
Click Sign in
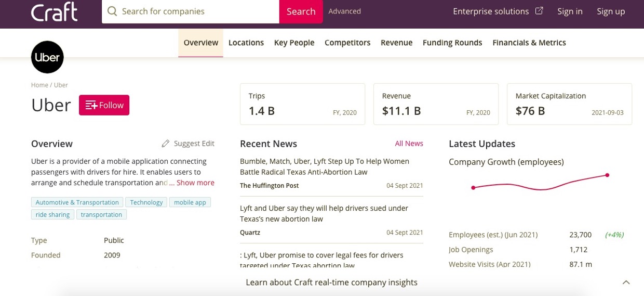[570, 11]
